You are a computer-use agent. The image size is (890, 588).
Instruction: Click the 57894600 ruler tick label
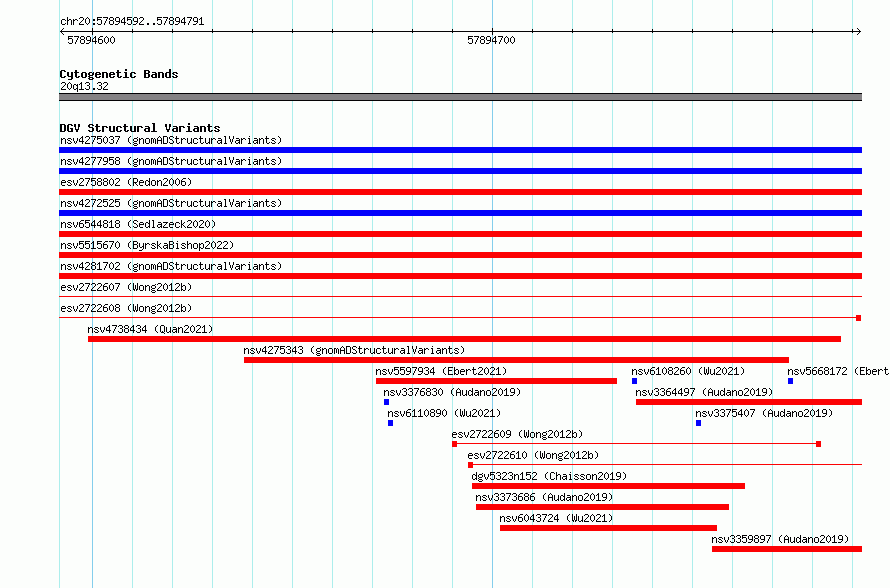91,40
